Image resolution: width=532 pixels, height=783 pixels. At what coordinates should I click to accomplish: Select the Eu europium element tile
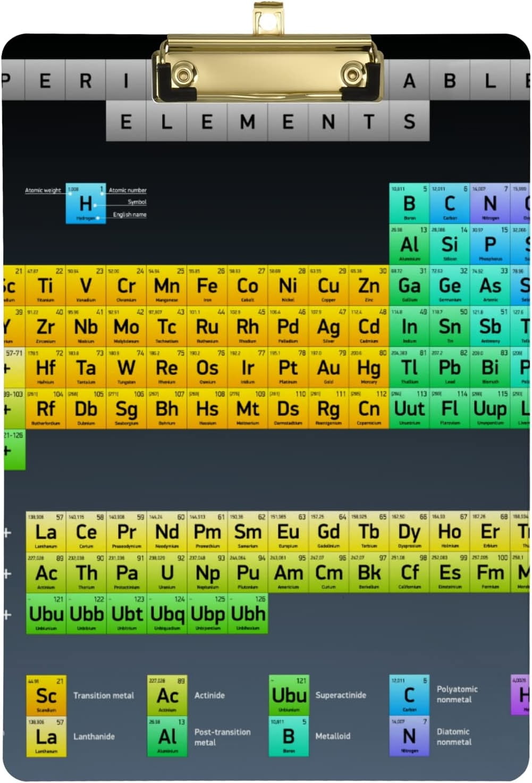pos(288,532)
